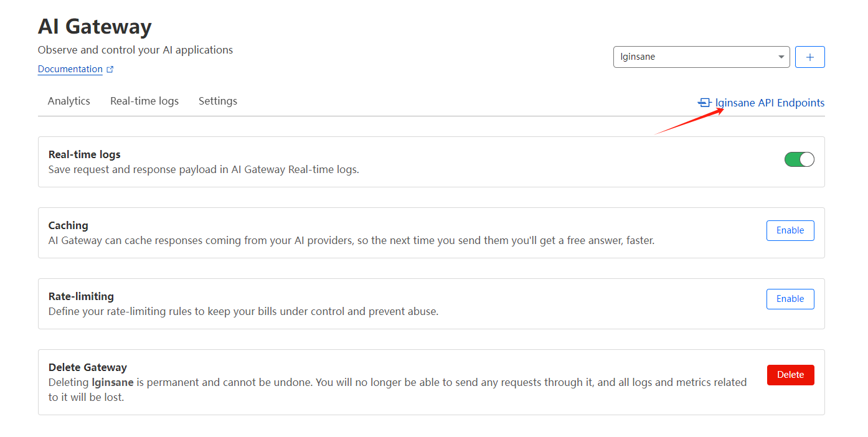Click the 'Observe and control your AI applications' subtitle
The height and width of the screenshot is (437, 868).
pos(135,50)
